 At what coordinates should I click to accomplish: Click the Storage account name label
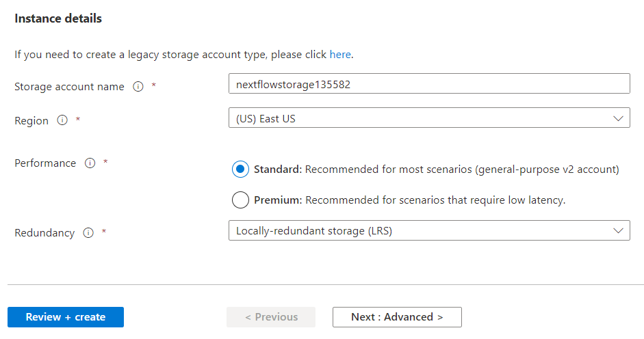pos(69,87)
